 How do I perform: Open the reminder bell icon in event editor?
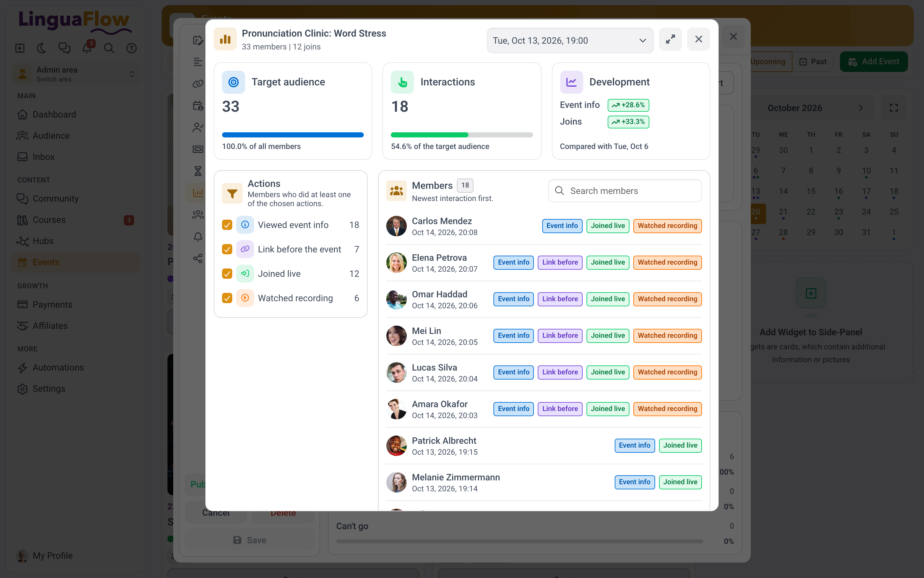click(197, 237)
